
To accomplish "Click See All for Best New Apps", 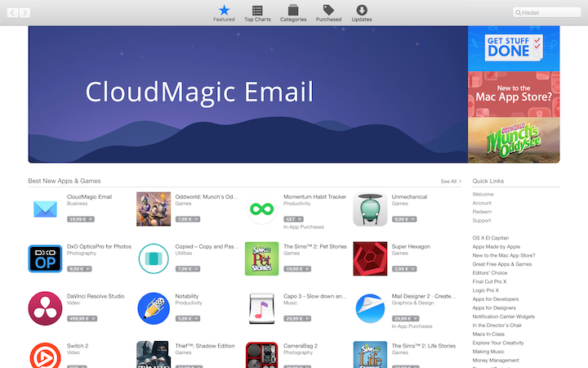I will 451,182.
